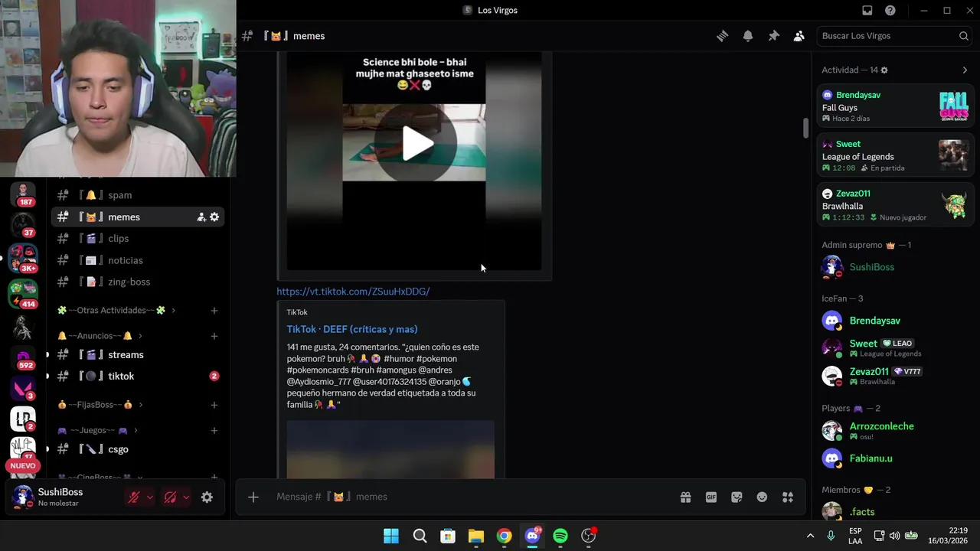Select the spam channel
Screen dimensions: 980x551
[138, 195]
